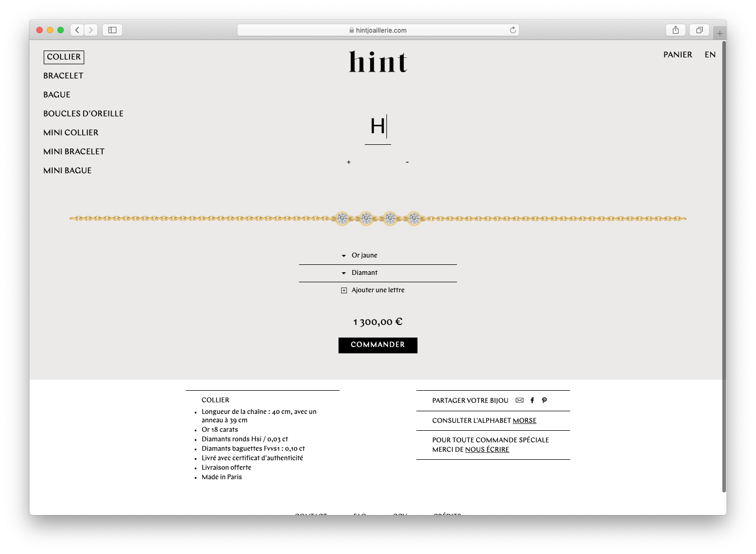Open a new tab with plus button

[720, 33]
